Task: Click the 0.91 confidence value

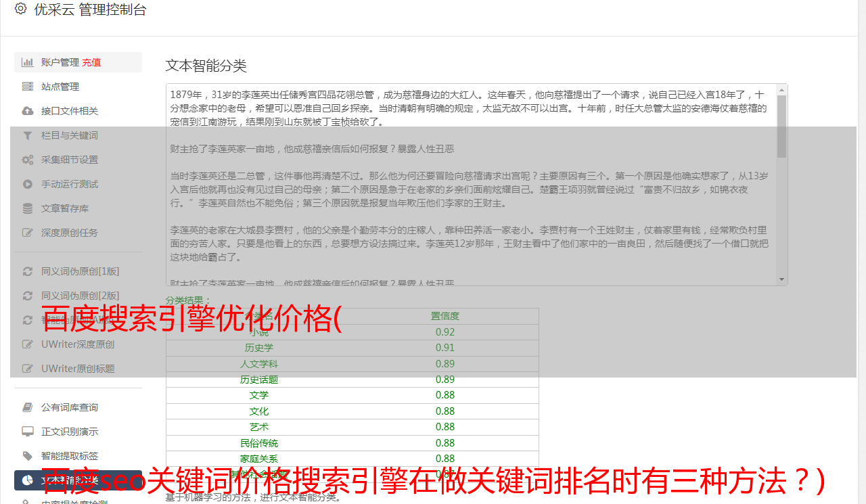Action: coord(445,348)
